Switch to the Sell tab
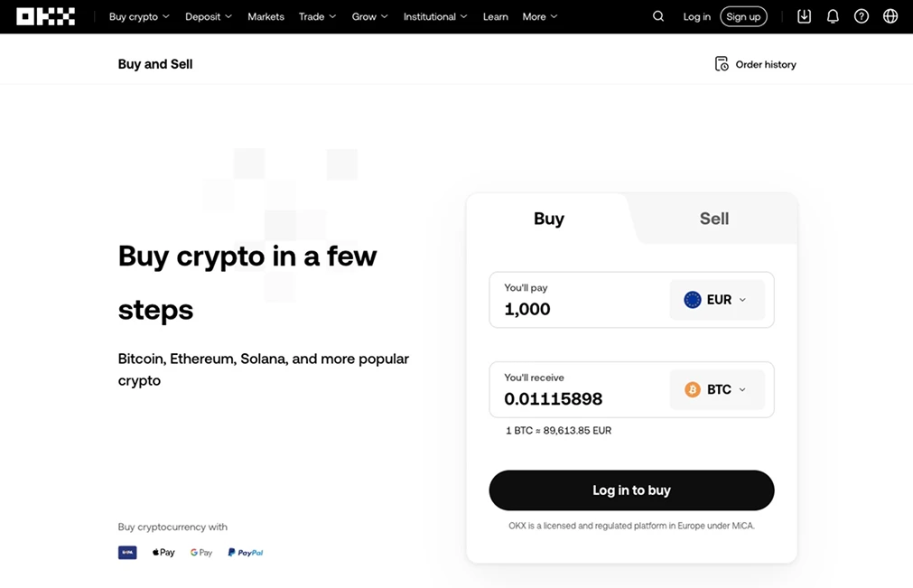The image size is (913, 588). pos(713,219)
